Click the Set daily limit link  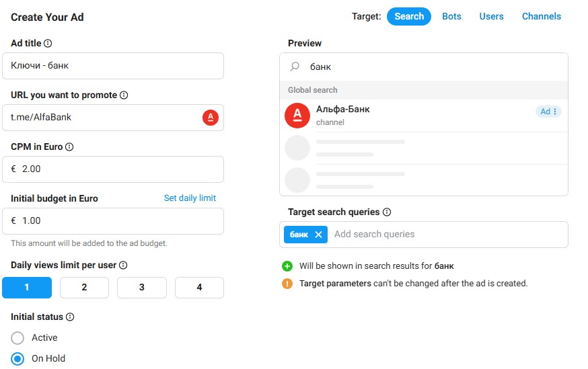(190, 198)
